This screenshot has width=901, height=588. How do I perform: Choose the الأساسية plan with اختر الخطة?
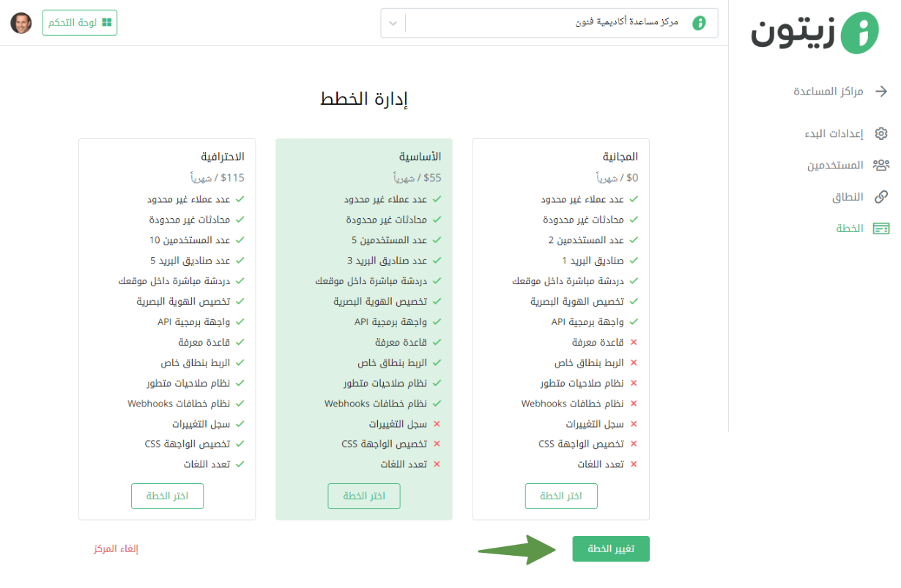pos(364,496)
